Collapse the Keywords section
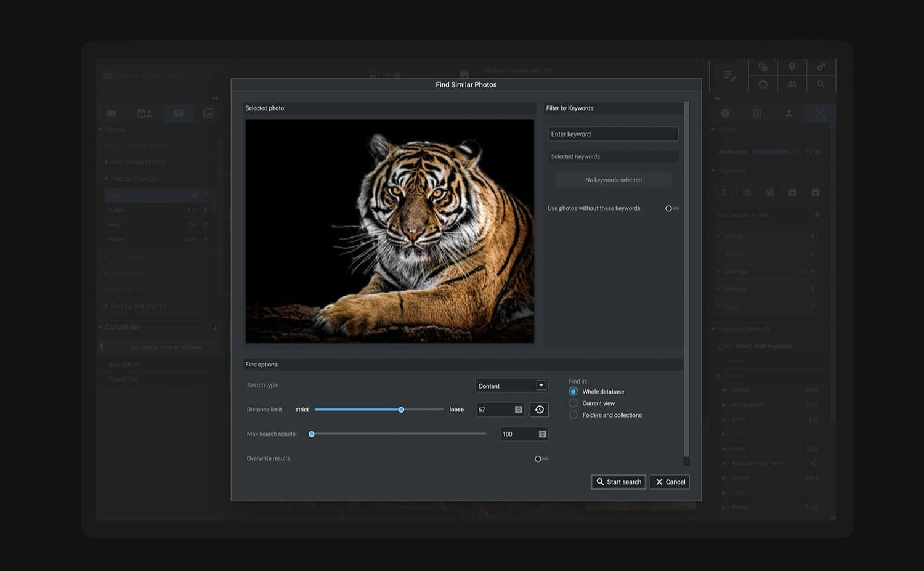924x571 pixels. point(713,171)
